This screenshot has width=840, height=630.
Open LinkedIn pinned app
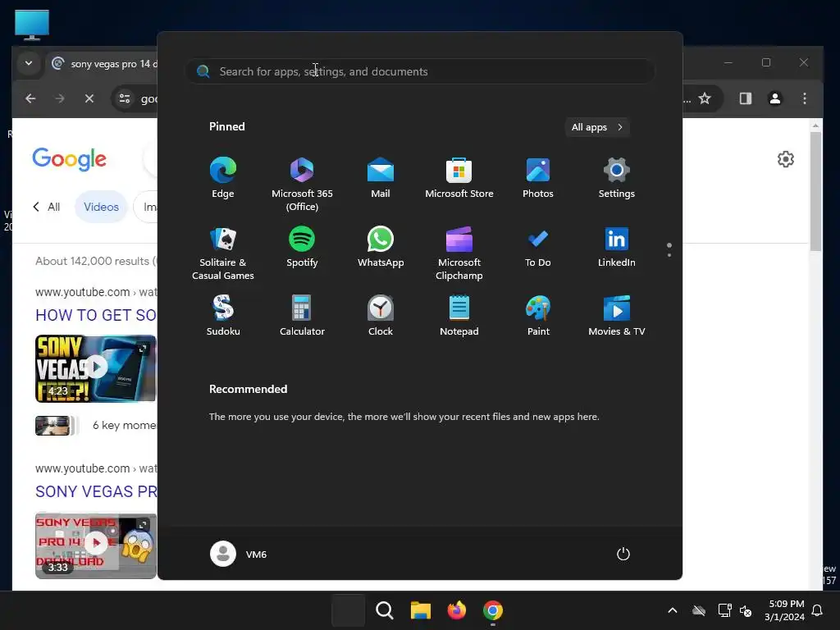(x=617, y=247)
